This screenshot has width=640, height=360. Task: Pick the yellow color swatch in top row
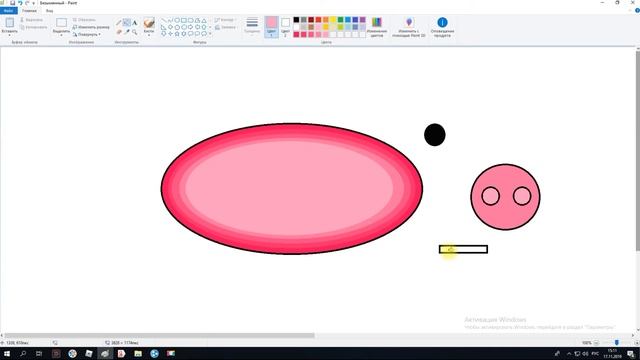[x=333, y=20]
